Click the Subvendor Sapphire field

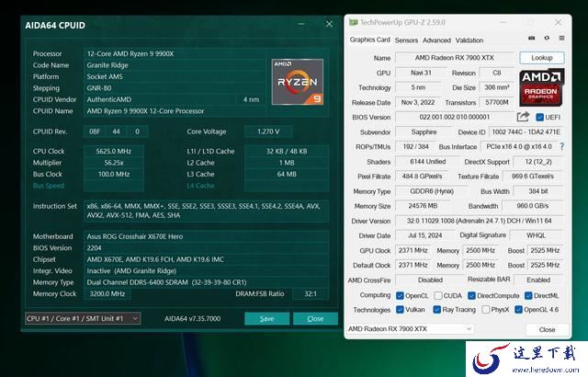pyautogui.click(x=424, y=132)
